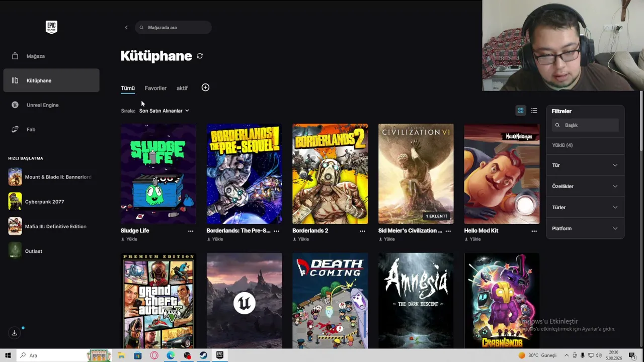Switch to the aktif tab
644x362 pixels.
click(182, 88)
